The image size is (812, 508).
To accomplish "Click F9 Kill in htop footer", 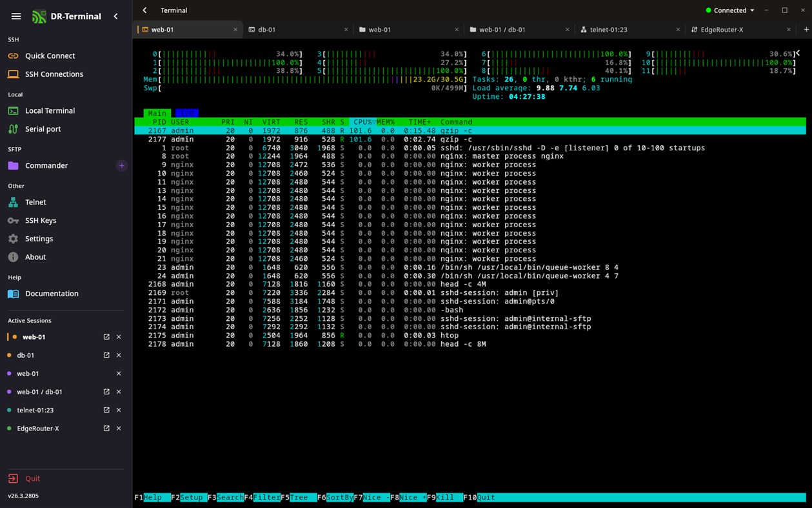I will [445, 498].
